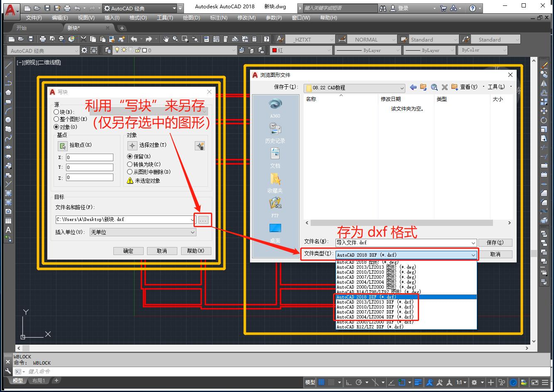Toggle ortho mode in the status bar

coord(349,382)
